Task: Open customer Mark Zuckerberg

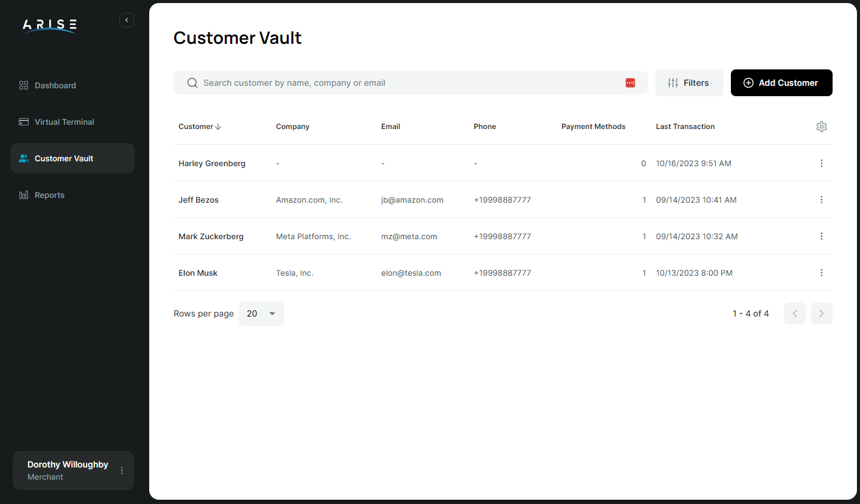Action: [x=211, y=236]
